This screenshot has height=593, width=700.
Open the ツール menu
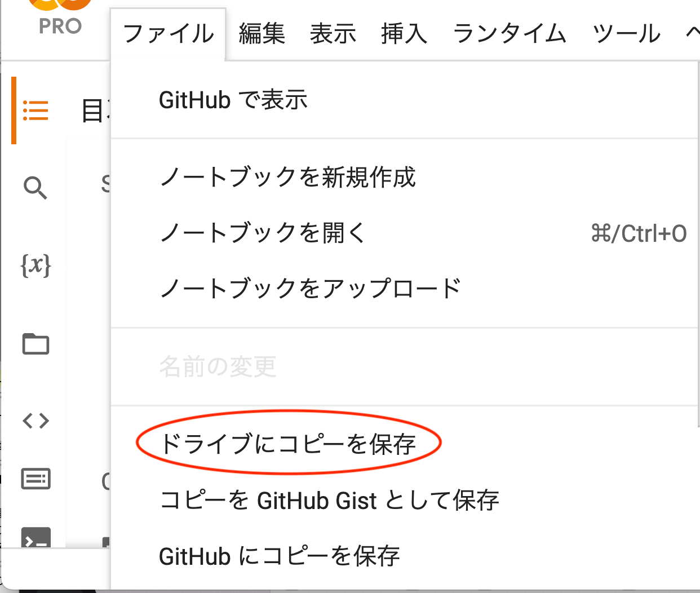[x=626, y=34]
